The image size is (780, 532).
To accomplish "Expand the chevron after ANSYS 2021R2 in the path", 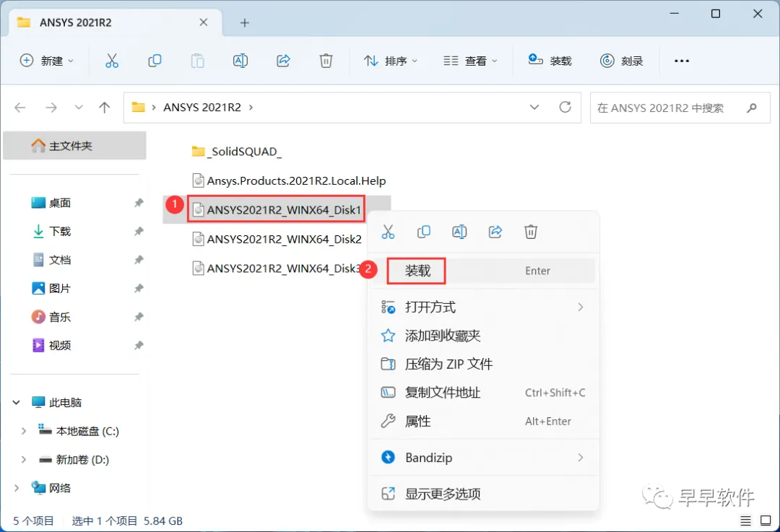I will pyautogui.click(x=251, y=108).
